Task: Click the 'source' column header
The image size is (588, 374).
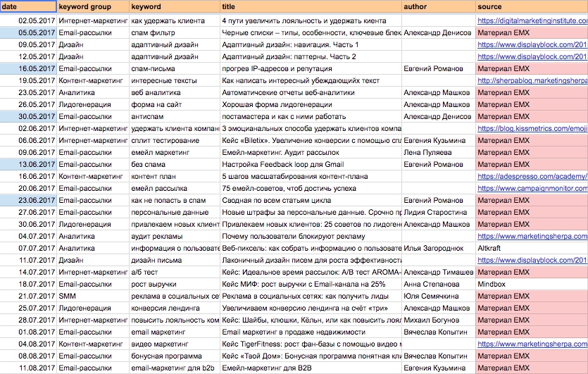Action: tap(532, 6)
